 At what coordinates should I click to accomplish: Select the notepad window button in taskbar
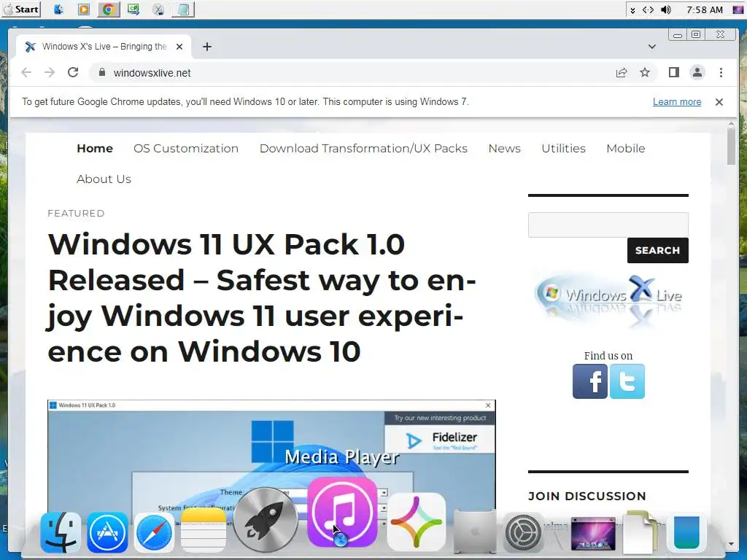point(183,9)
